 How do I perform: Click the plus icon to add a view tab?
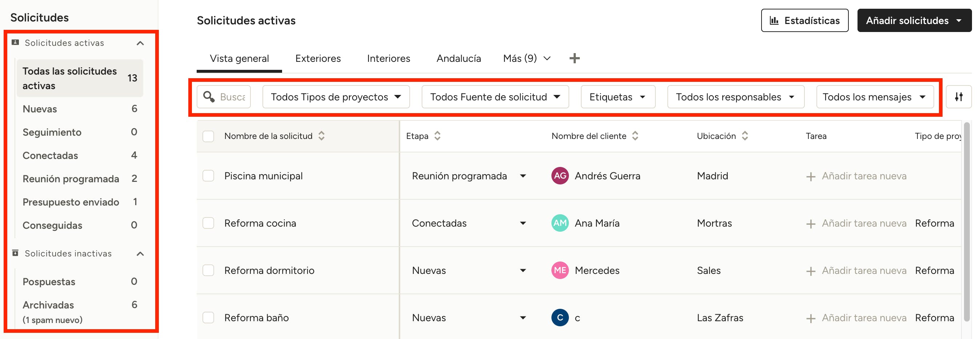[574, 58]
